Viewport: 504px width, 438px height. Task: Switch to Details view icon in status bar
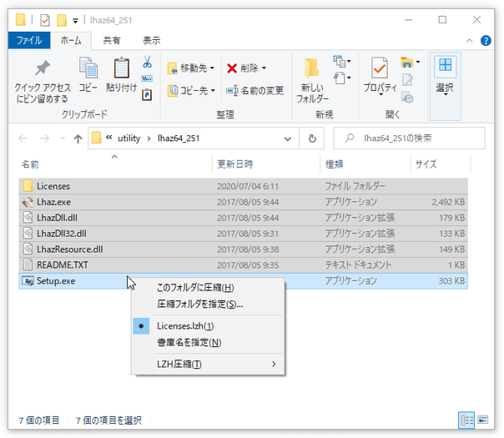466,420
